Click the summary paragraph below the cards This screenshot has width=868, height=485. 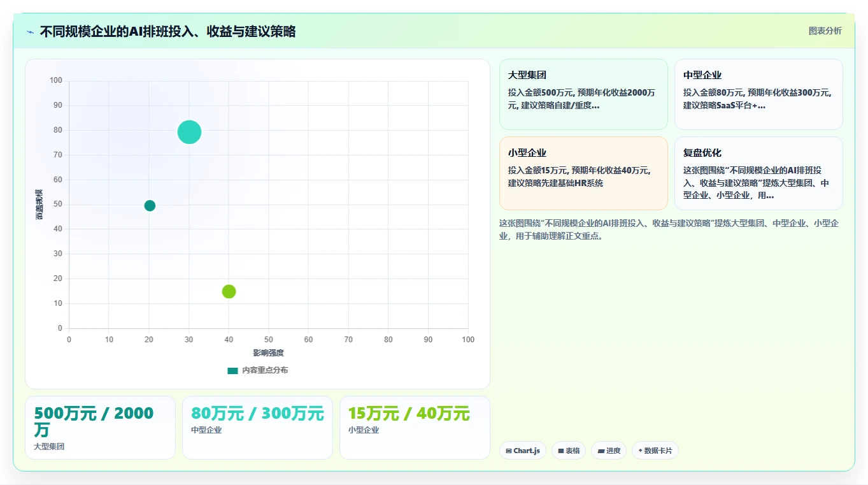click(669, 229)
